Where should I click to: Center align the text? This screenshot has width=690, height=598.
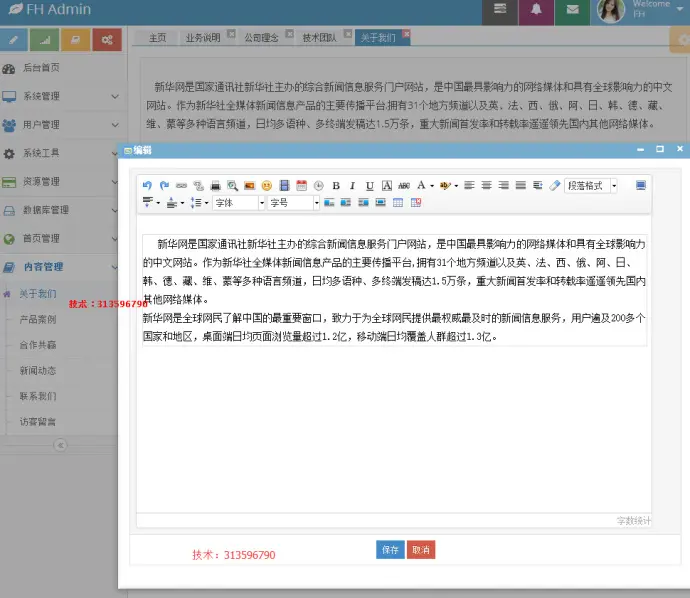coord(486,185)
